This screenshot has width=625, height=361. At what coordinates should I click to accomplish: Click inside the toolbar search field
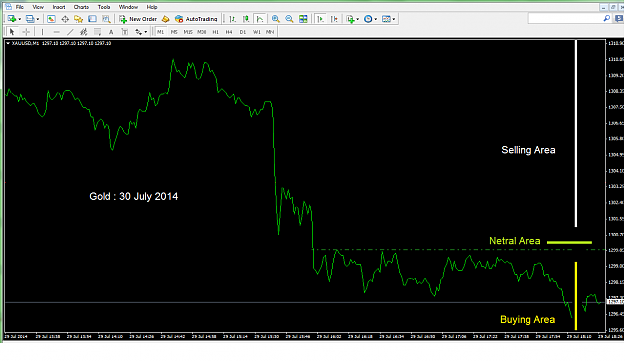(x=565, y=18)
